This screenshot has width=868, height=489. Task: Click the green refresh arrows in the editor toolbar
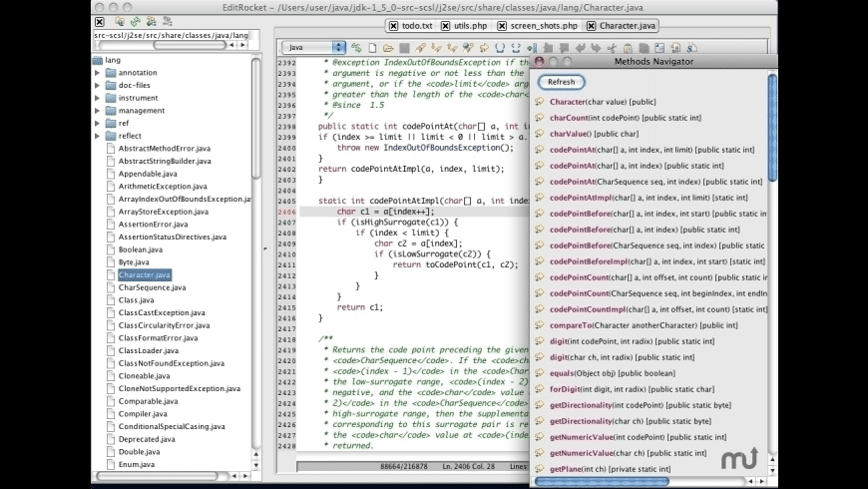pos(356,48)
